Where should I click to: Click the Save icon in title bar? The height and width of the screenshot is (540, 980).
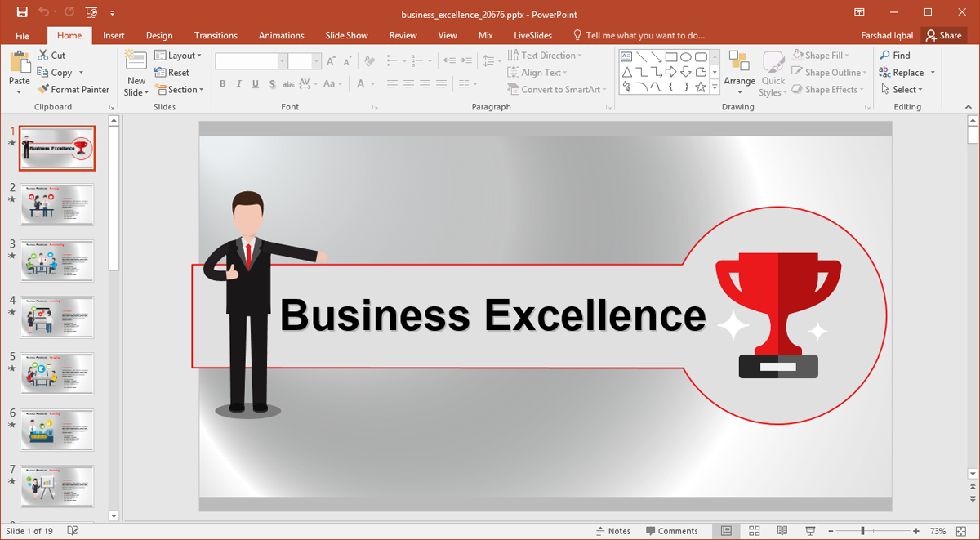pyautogui.click(x=22, y=12)
